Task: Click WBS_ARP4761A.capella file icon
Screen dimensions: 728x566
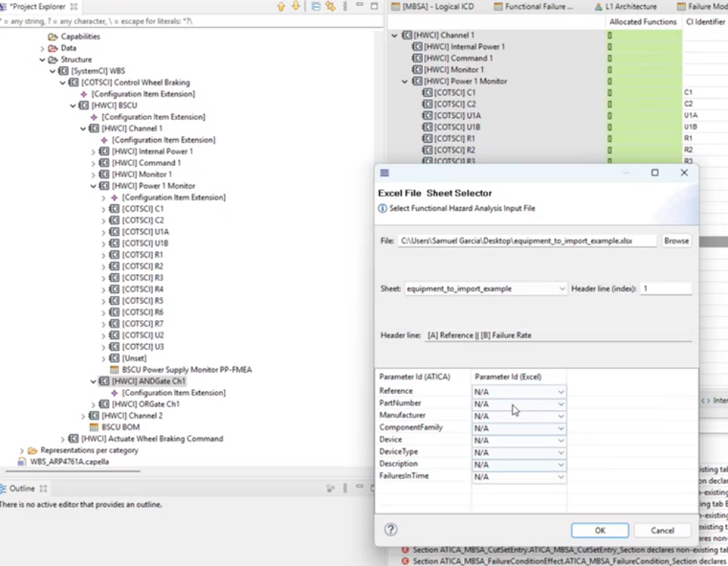Action: 22,461
